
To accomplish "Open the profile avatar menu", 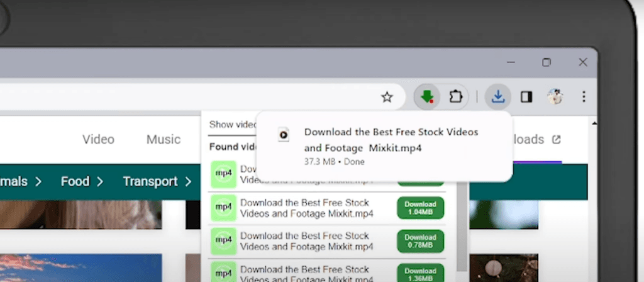I will (x=555, y=97).
